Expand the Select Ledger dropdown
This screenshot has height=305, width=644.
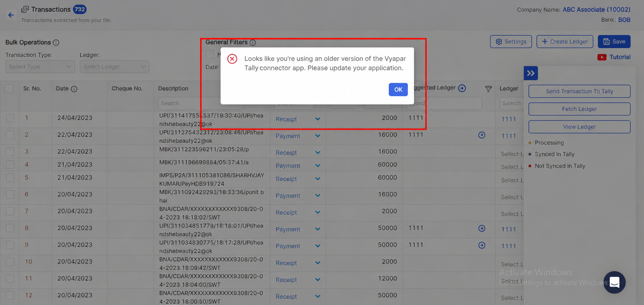[x=115, y=66]
